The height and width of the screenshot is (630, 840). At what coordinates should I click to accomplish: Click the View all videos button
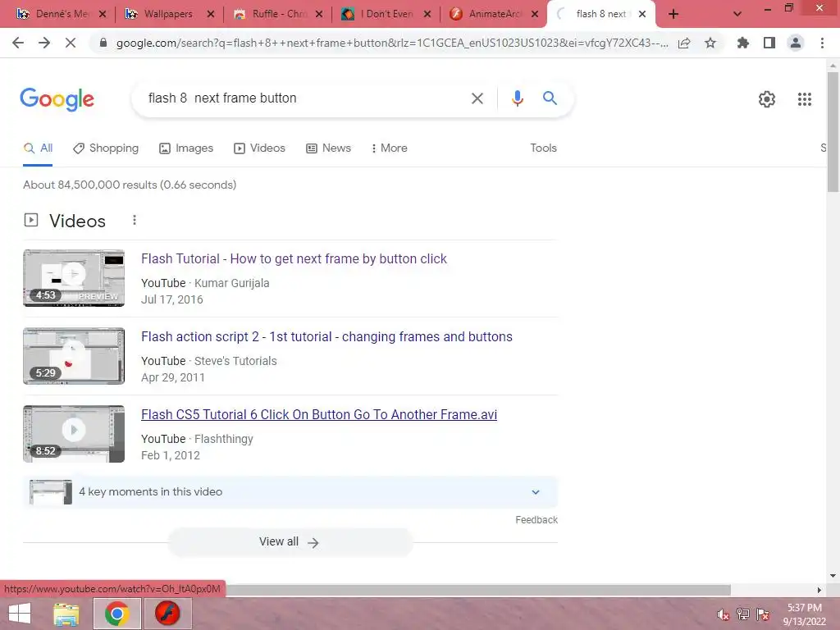click(290, 542)
